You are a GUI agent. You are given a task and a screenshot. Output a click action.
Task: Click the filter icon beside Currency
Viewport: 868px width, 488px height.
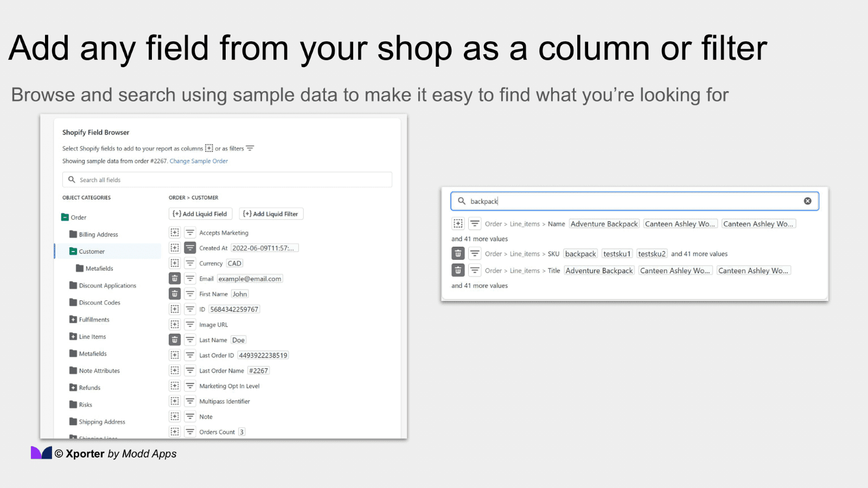click(x=190, y=263)
